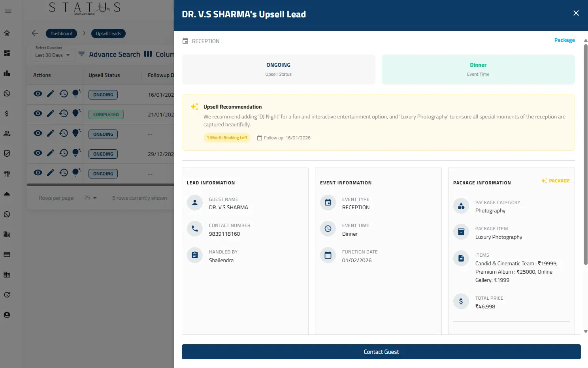Image resolution: width=588 pixels, height=368 pixels.
Task: Click the Contact Guest button
Action: coord(381,352)
